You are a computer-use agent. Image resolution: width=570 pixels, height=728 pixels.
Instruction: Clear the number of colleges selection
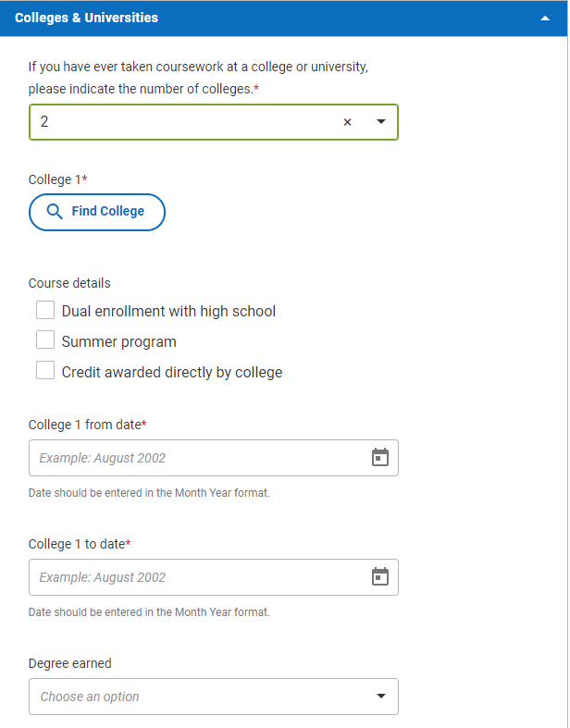coord(348,122)
